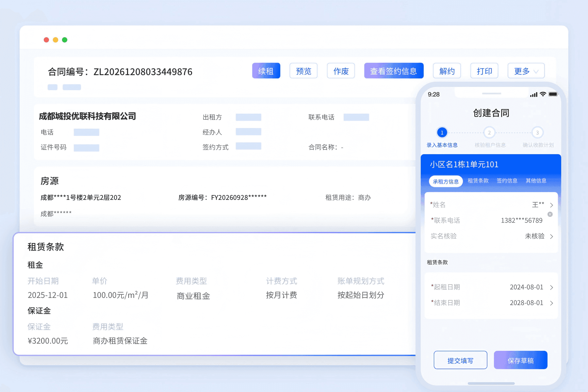Image resolution: width=588 pixels, height=392 pixels.
Task: Click the 保存草稿 button
Action: coord(520,360)
